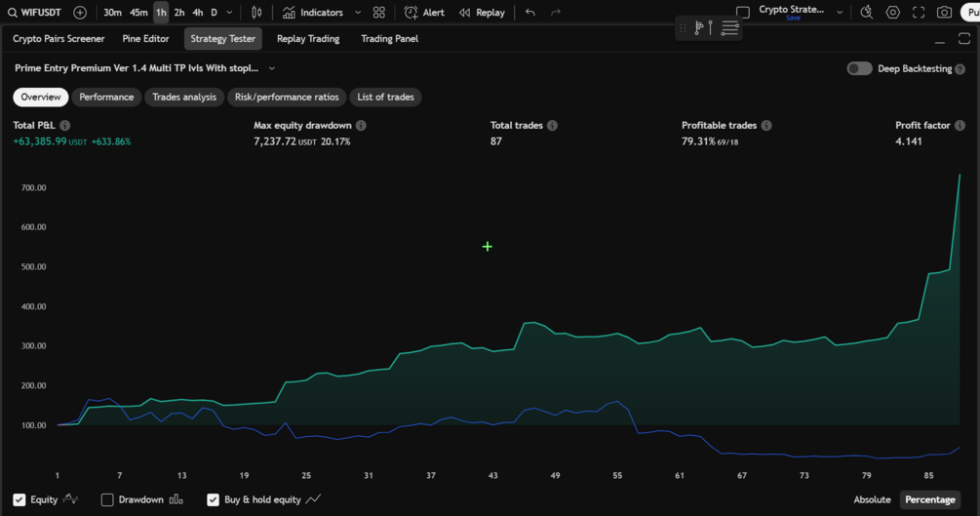
Task: Create an Alert
Action: point(424,13)
